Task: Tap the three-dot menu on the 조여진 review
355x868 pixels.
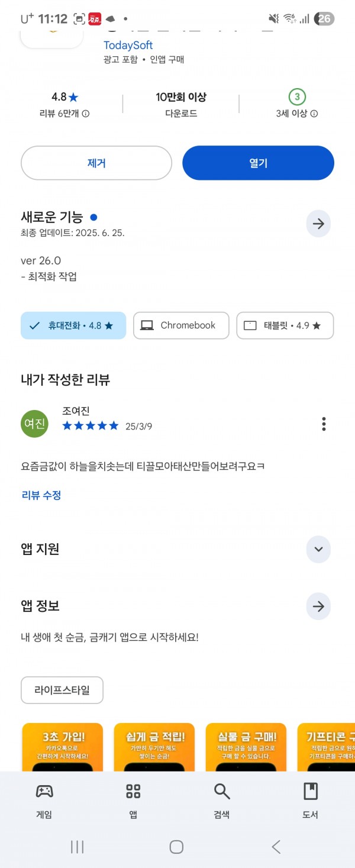Action: [324, 424]
